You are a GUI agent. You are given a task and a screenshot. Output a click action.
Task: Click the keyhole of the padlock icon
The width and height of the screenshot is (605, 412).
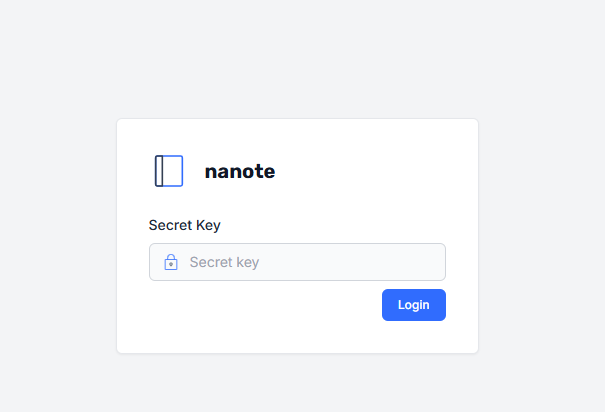point(171,265)
